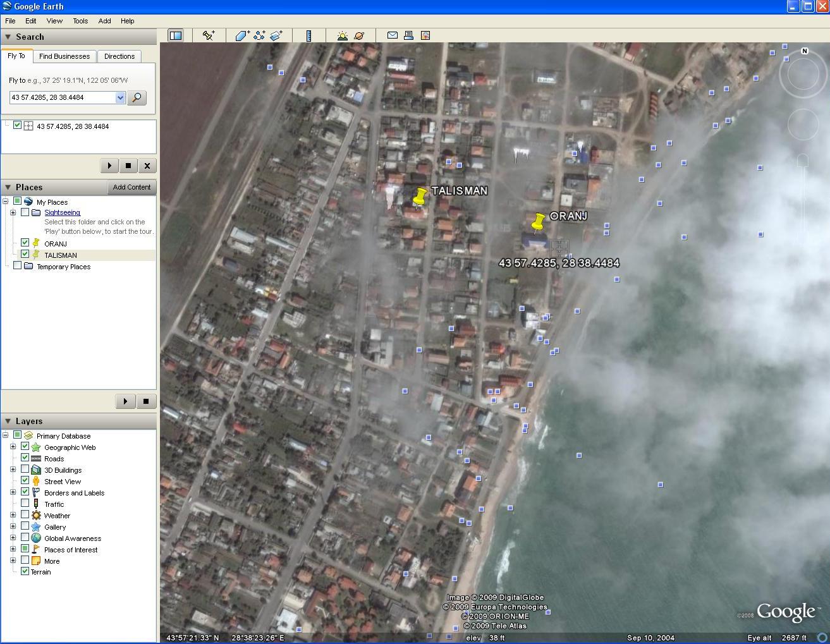This screenshot has width=830, height=644.
Task: Clear search results with X button
Action: [x=147, y=166]
